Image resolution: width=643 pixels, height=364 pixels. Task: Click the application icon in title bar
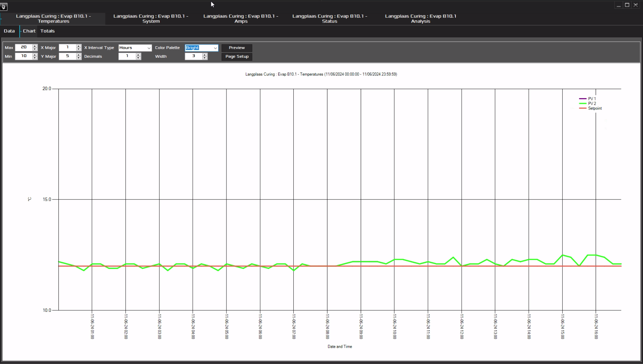pyautogui.click(x=4, y=7)
